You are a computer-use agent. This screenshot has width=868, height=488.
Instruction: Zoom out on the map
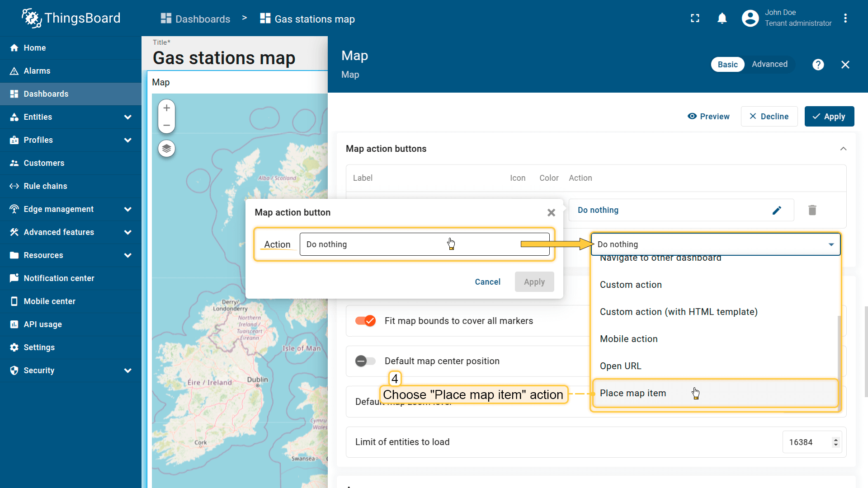[166, 126]
